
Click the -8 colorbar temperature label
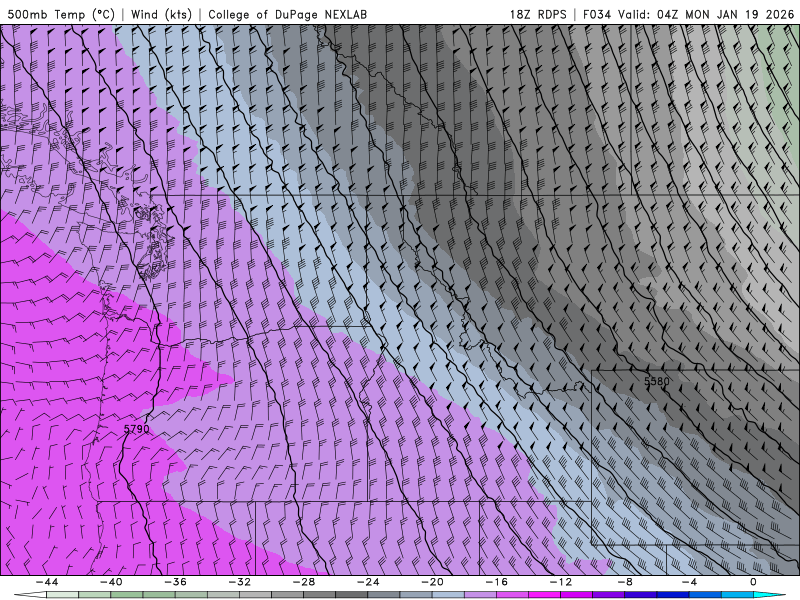coord(626,582)
